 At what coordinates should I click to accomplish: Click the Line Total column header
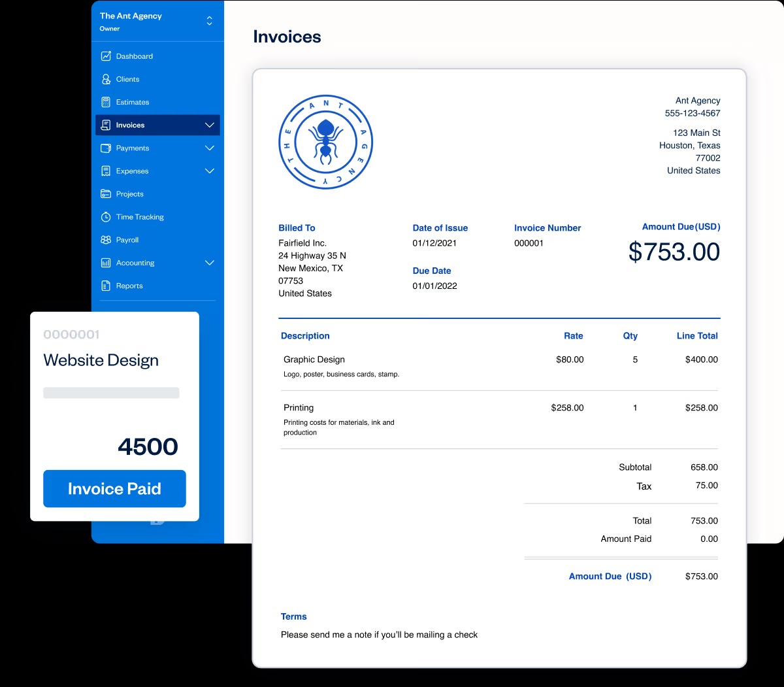(x=697, y=336)
